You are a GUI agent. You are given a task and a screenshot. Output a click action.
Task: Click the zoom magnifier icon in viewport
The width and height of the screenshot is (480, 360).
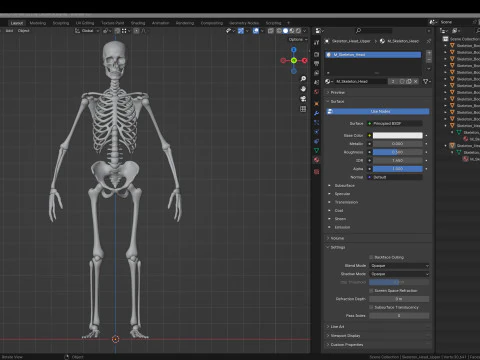click(x=303, y=79)
